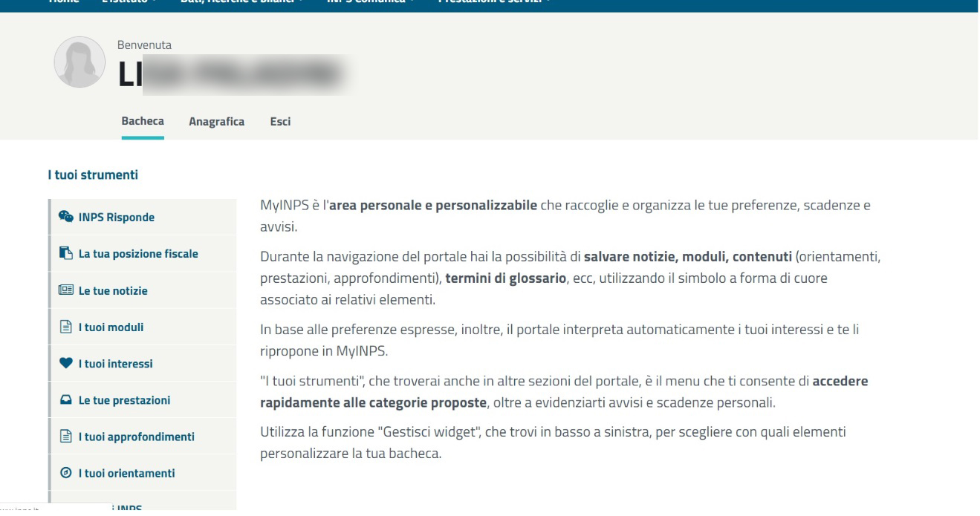The height and width of the screenshot is (516, 980).
Task: Click the line starting "Utilizza la funzione"
Action: point(554,431)
